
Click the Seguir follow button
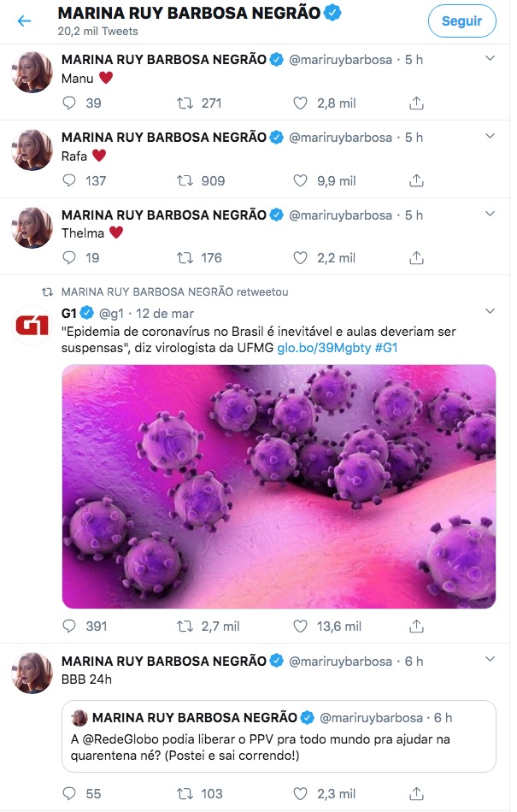pyautogui.click(x=461, y=21)
